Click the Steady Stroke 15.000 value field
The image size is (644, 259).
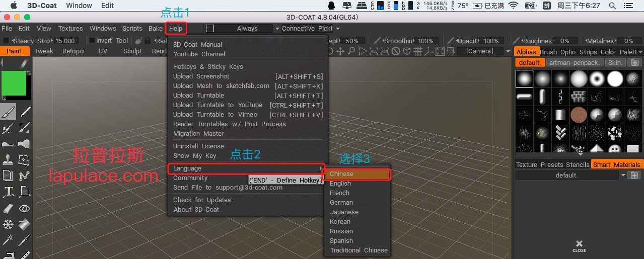click(x=65, y=41)
